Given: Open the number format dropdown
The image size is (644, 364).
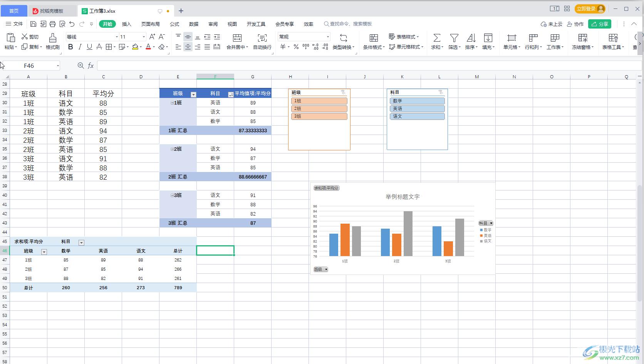Looking at the screenshot, I should click(x=328, y=37).
